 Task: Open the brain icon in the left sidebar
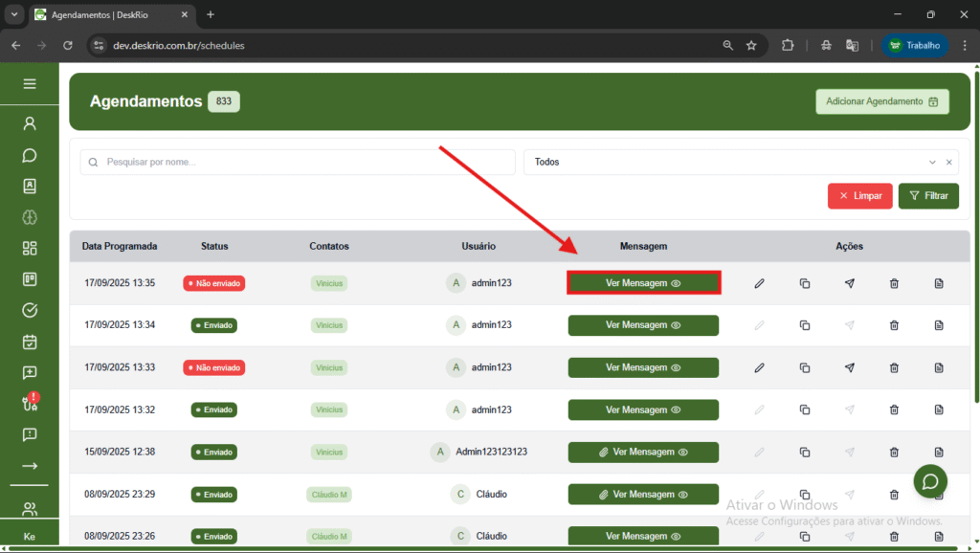click(30, 217)
